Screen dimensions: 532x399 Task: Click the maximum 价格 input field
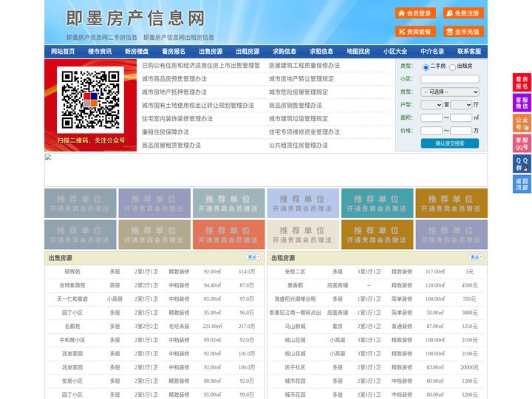coord(461,131)
